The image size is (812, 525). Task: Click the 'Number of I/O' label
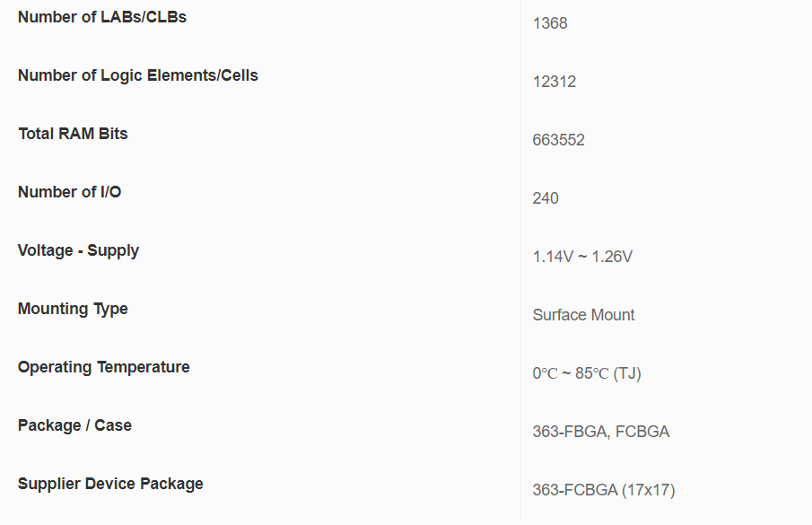[69, 192]
